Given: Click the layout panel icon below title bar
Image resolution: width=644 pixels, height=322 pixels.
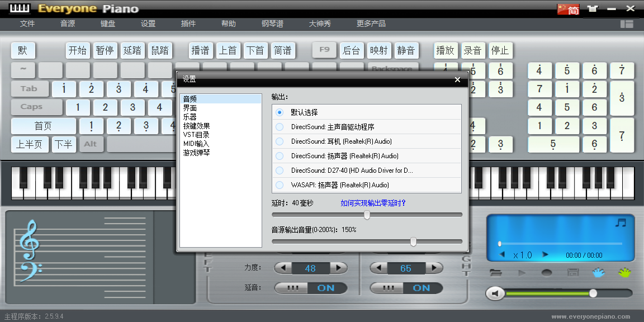Looking at the screenshot, I should point(627,24).
